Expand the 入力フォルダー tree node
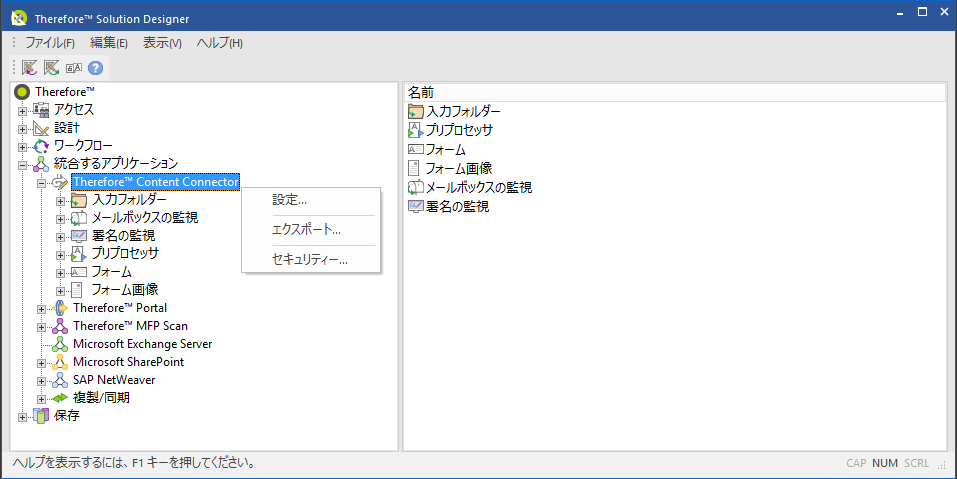Viewport: 957px width, 479px height. [60, 201]
